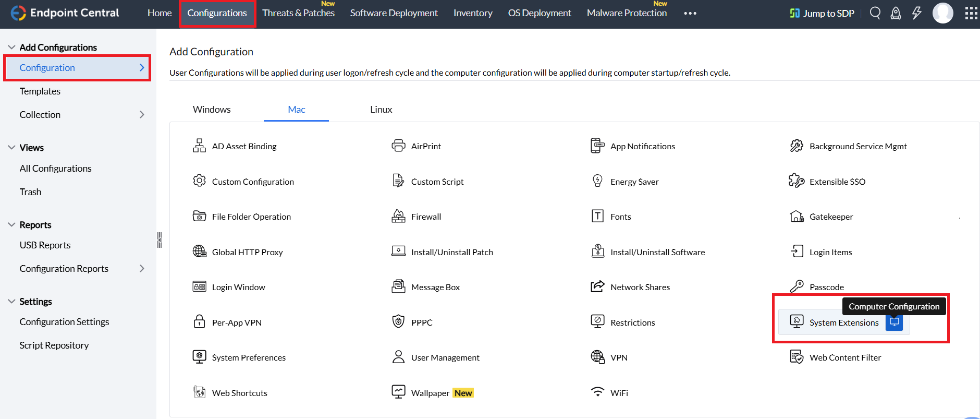Collapse the Settings section
Viewport: 980px width, 419px height.
click(x=11, y=301)
